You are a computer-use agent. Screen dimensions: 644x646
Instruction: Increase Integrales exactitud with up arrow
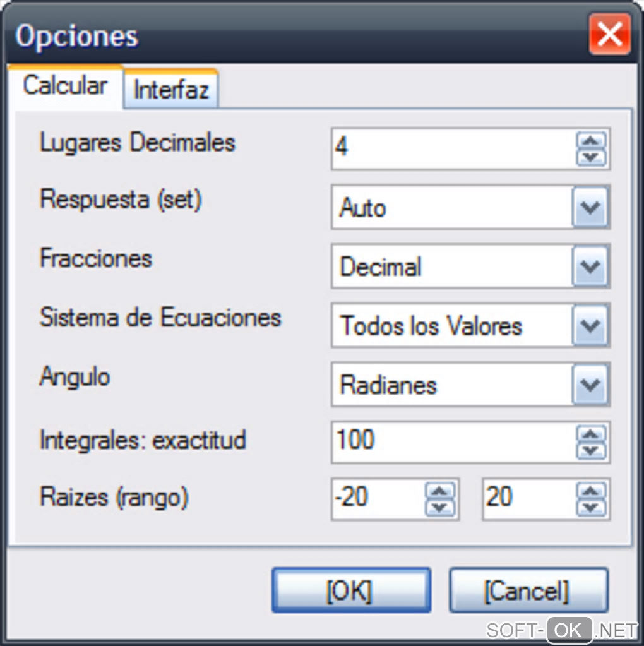point(591,434)
